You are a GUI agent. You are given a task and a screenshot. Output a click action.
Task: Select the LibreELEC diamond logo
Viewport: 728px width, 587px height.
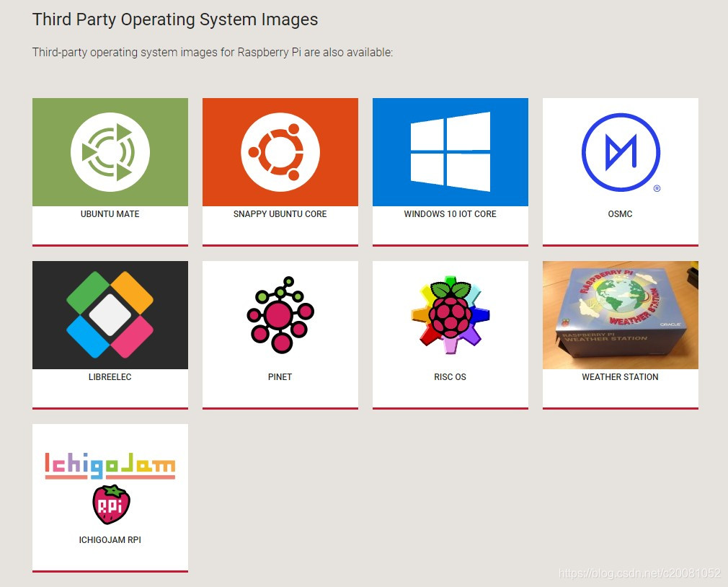coord(110,315)
